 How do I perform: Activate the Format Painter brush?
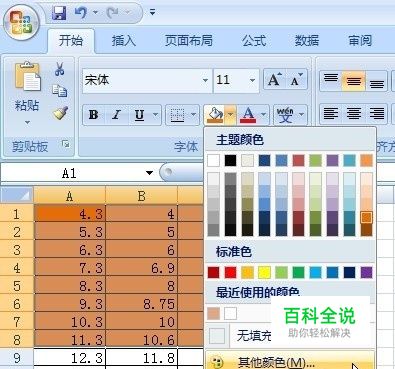(x=60, y=113)
